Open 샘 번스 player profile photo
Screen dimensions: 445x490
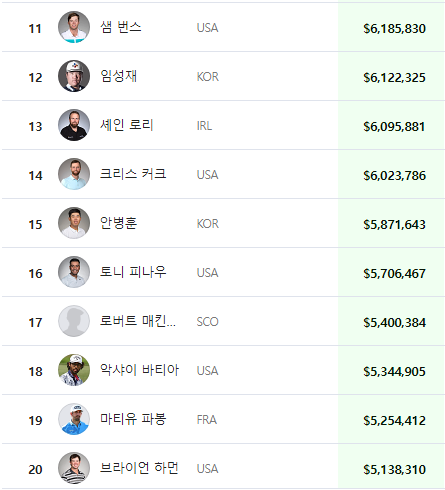coord(74,27)
